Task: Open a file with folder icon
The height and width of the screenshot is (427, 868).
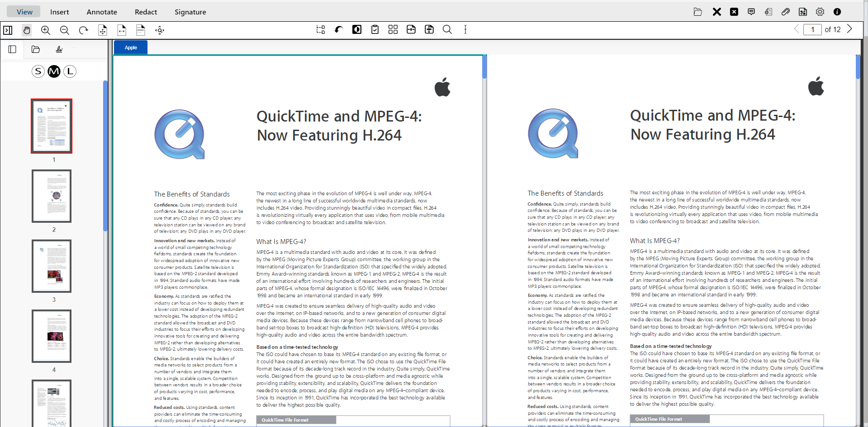Action: (x=698, y=12)
